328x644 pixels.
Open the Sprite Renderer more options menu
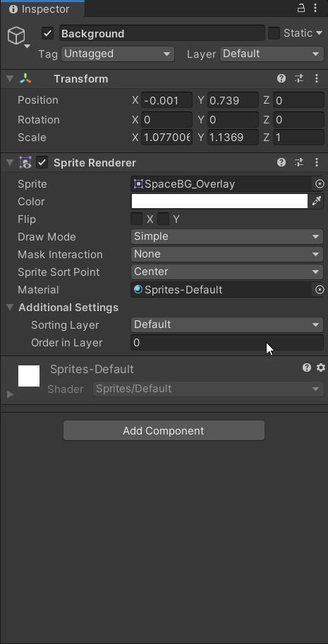click(x=317, y=163)
